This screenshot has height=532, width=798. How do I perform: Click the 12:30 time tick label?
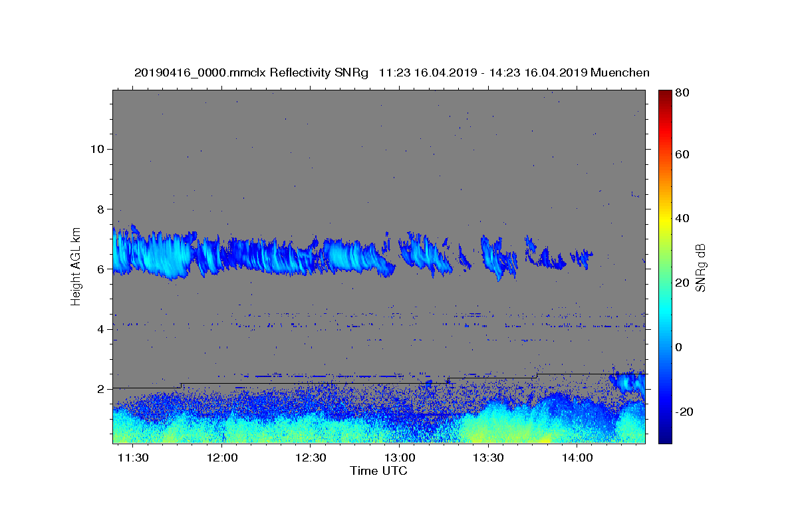[x=311, y=458]
